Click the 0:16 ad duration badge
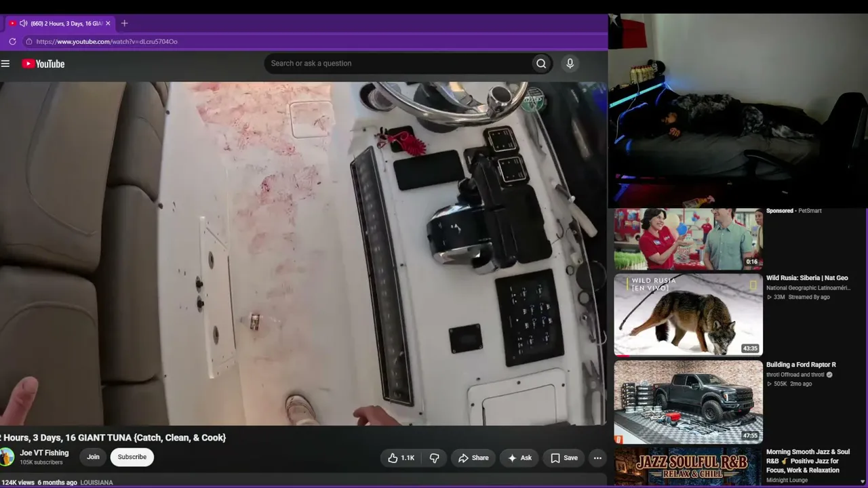 [x=751, y=262]
